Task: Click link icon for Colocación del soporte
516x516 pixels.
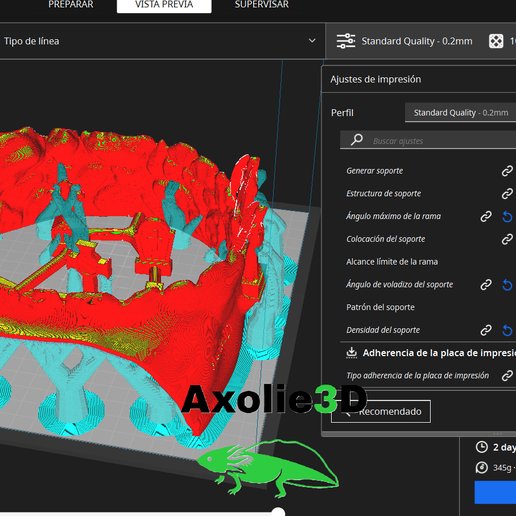Action: [507, 239]
